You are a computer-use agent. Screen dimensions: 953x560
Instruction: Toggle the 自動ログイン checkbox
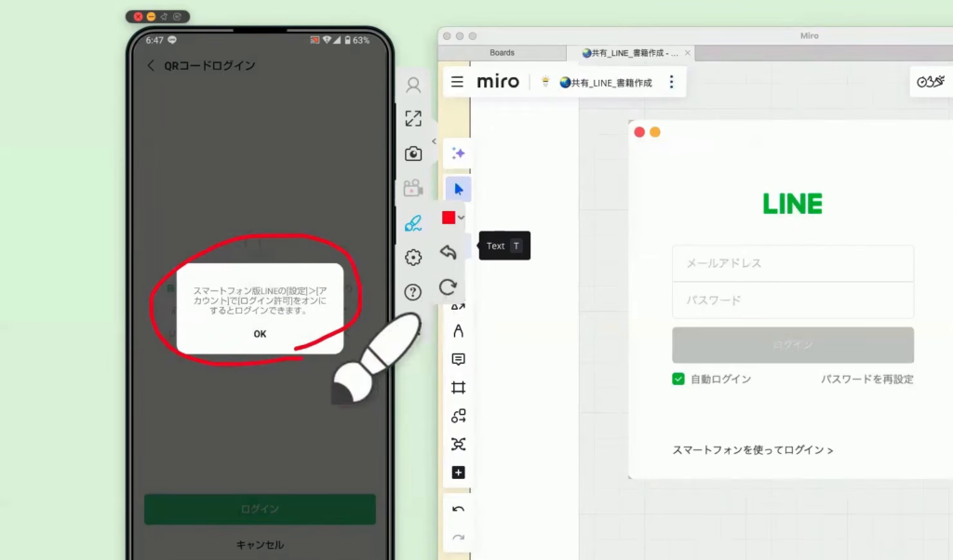coord(678,379)
